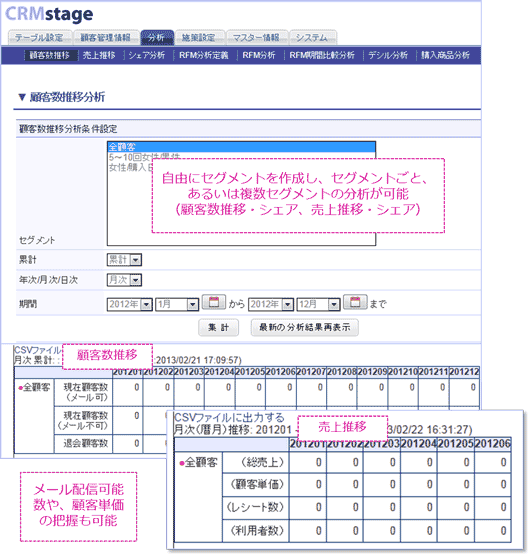Open the start month 1月 dropdown
The image size is (530, 556).
[177, 305]
